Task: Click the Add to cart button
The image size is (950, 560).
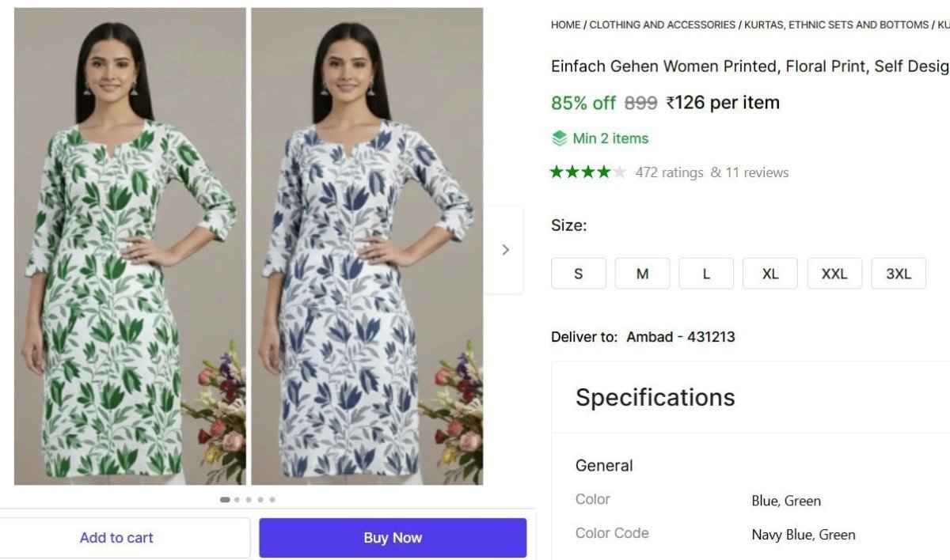Action: click(x=116, y=537)
